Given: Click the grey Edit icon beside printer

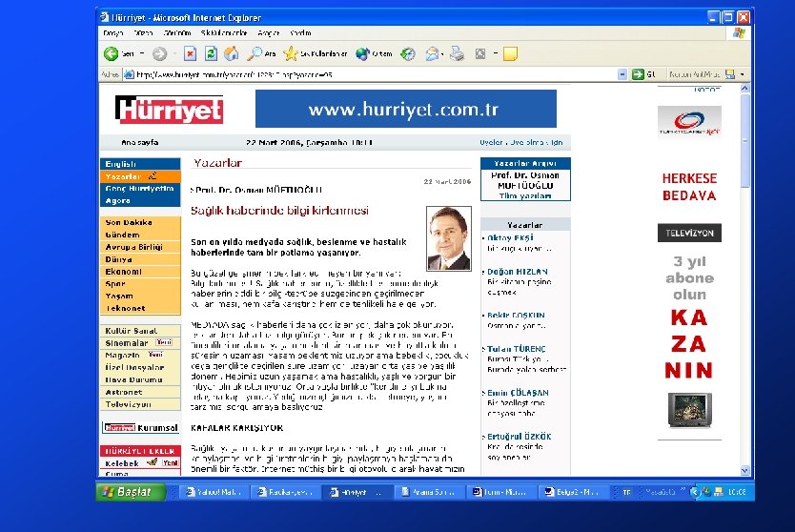Looking at the screenshot, I should click(480, 53).
